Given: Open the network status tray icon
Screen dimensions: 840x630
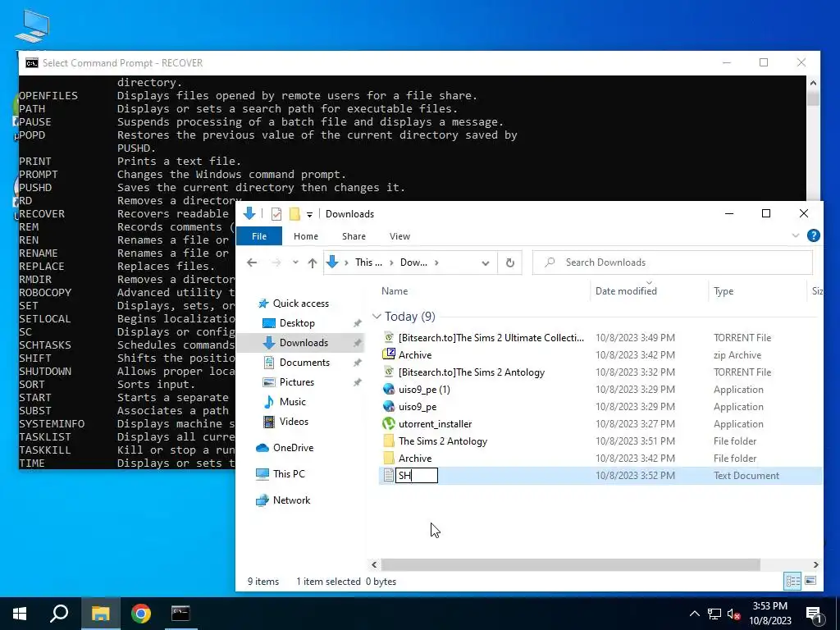Looking at the screenshot, I should 714,614.
